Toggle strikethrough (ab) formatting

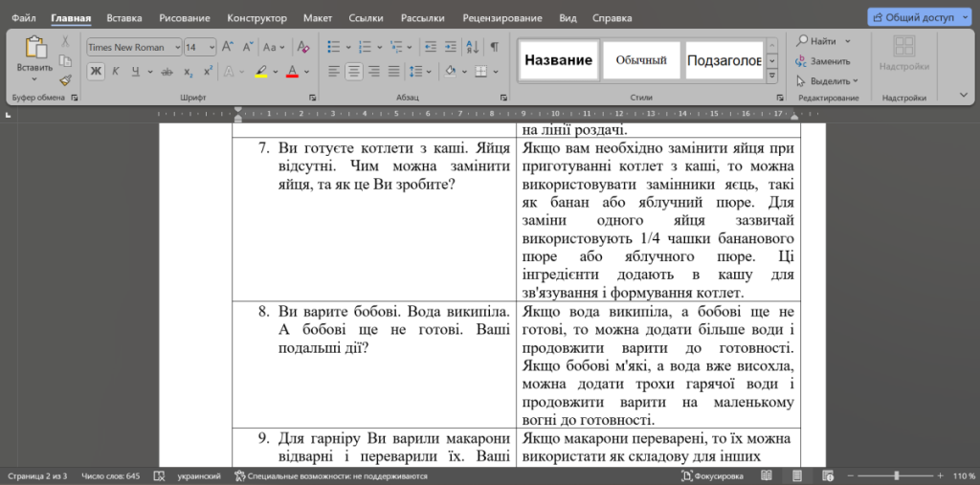pyautogui.click(x=167, y=72)
